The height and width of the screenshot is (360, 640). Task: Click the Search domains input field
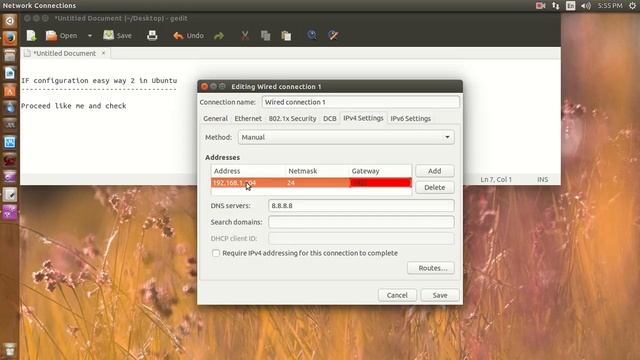pyautogui.click(x=361, y=222)
